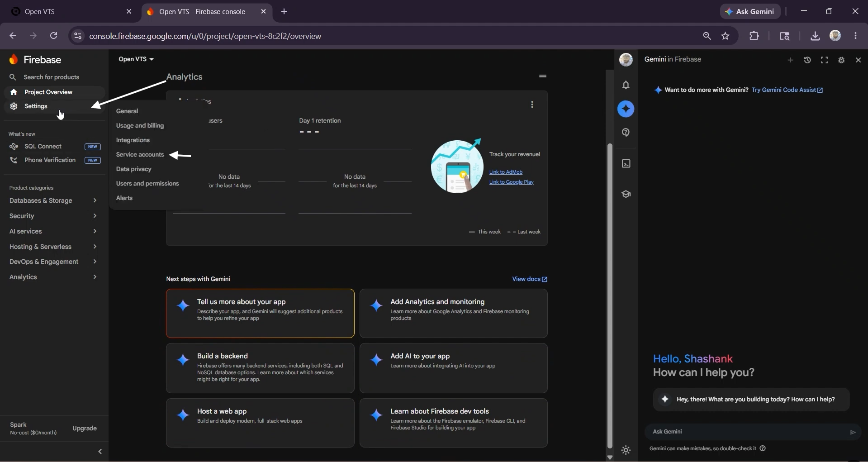The height and width of the screenshot is (462, 868).
Task: Click the main page vertical scrollbar
Action: 610,295
